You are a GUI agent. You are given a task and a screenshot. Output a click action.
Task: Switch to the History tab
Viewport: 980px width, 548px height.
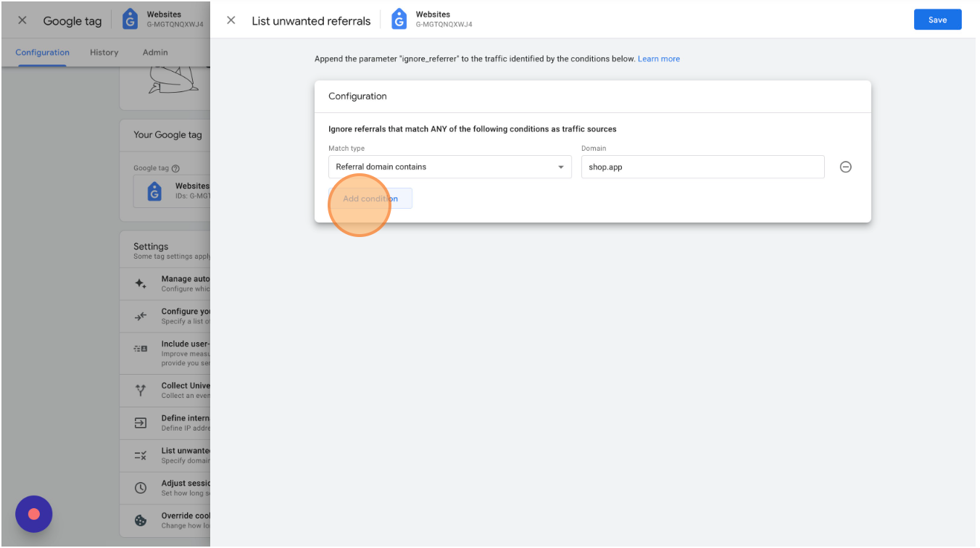104,52
